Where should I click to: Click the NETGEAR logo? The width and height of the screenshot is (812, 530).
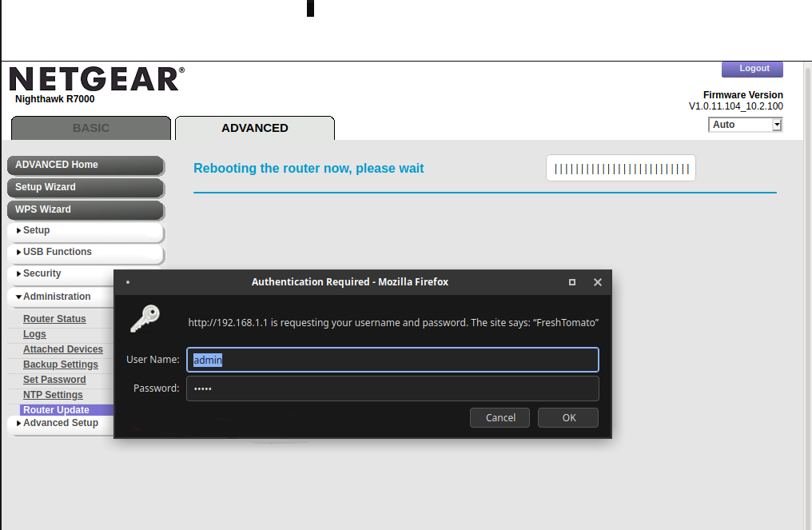click(97, 79)
